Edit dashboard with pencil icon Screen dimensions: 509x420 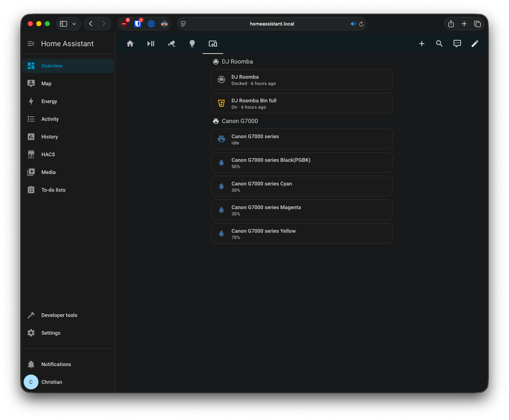point(475,44)
